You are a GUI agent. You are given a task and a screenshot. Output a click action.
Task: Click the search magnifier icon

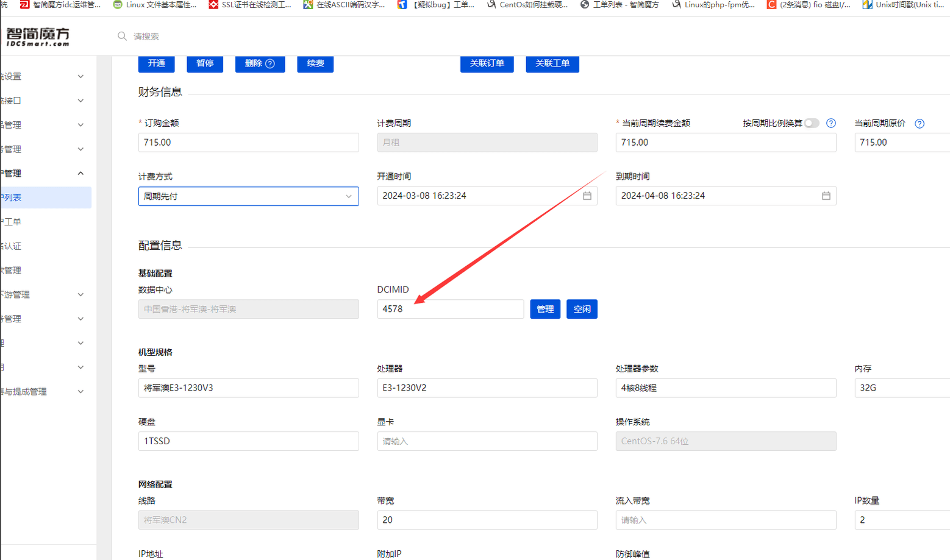click(122, 36)
